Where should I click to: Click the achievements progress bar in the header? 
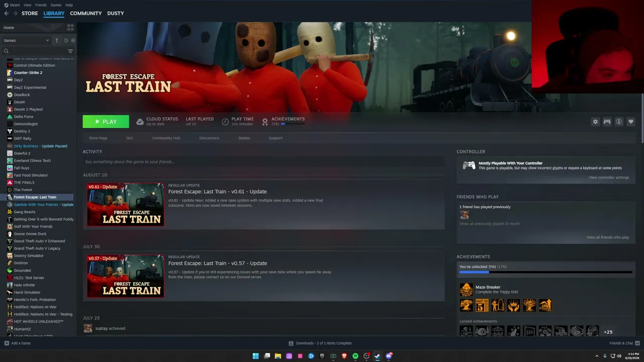[x=293, y=124]
